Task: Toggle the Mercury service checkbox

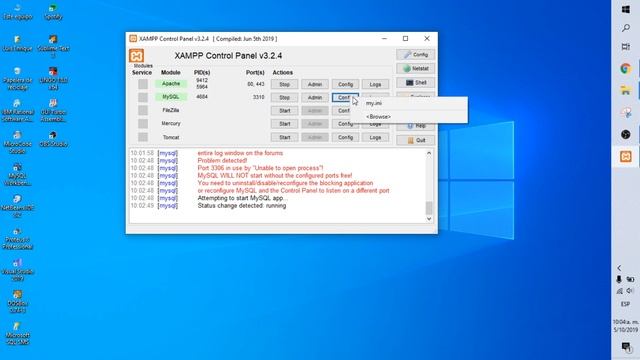Action: [143, 124]
